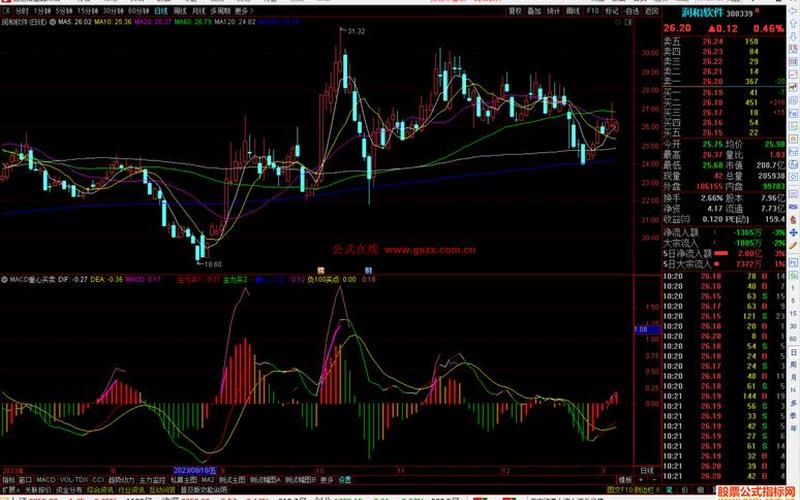The height and width of the screenshot is (500, 800).
Task: Click the red icon left of the period buttons
Action: pyautogui.click(x=6, y=10)
